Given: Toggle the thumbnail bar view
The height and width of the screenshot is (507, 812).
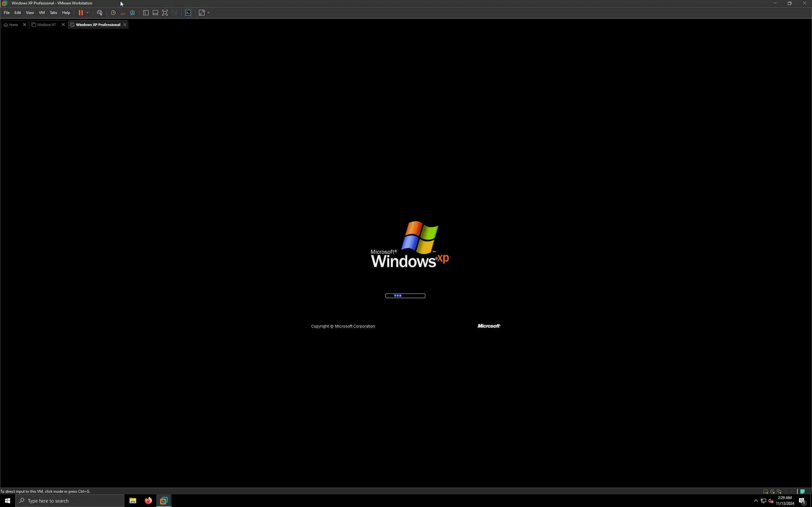Looking at the screenshot, I should (x=155, y=13).
